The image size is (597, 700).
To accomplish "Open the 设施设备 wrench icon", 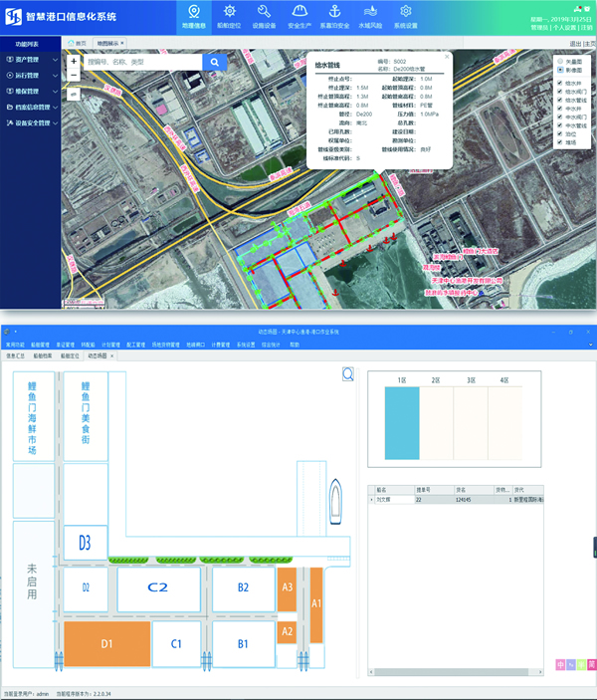I will click(264, 11).
